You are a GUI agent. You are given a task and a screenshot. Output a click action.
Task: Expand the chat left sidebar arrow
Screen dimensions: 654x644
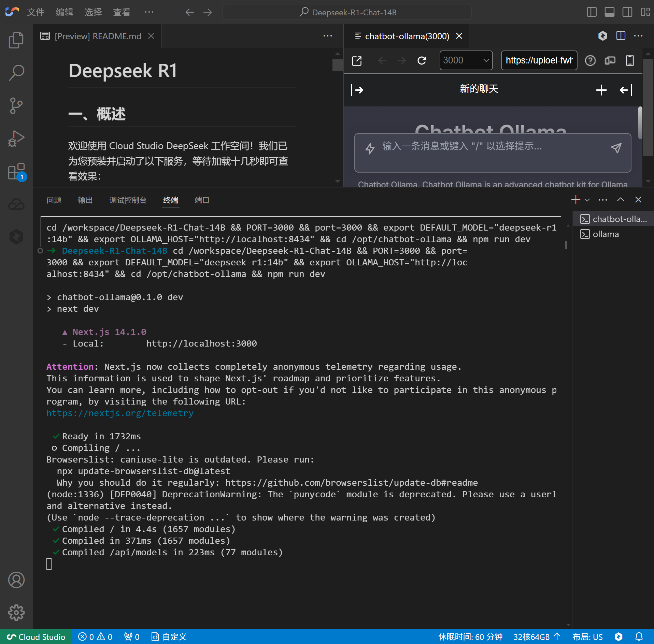click(357, 90)
